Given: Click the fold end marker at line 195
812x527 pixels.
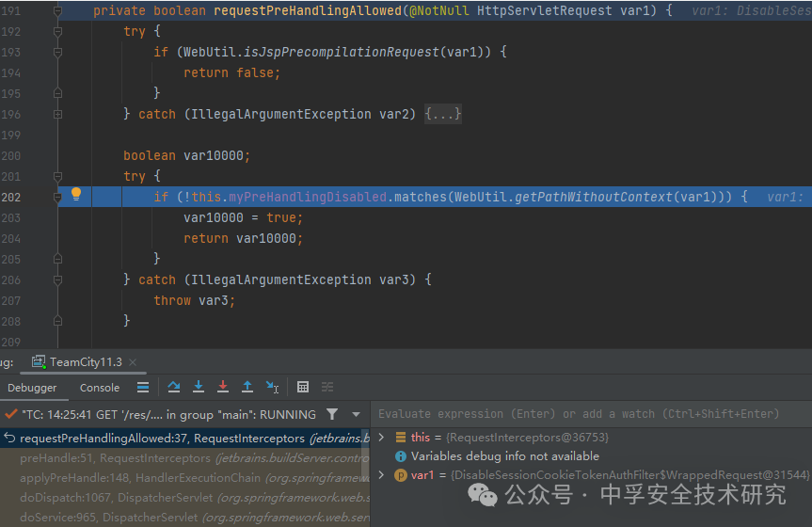Looking at the screenshot, I should 58,94.
